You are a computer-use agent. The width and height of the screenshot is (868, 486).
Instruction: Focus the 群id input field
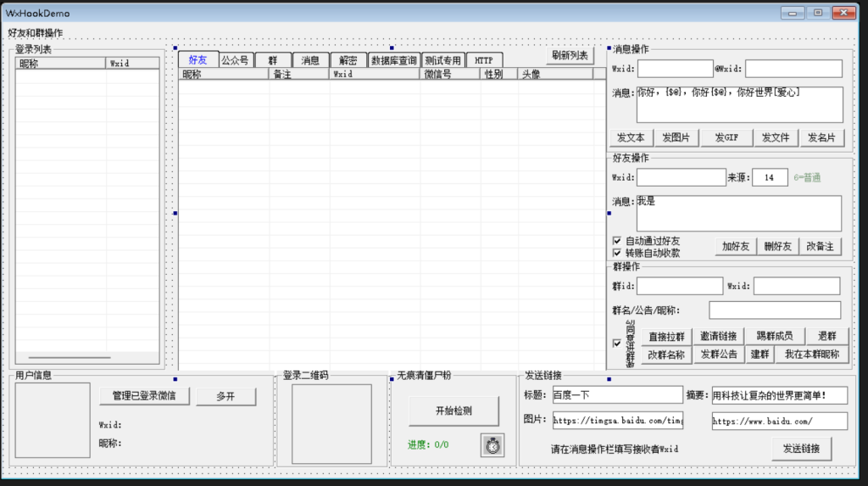[679, 286]
